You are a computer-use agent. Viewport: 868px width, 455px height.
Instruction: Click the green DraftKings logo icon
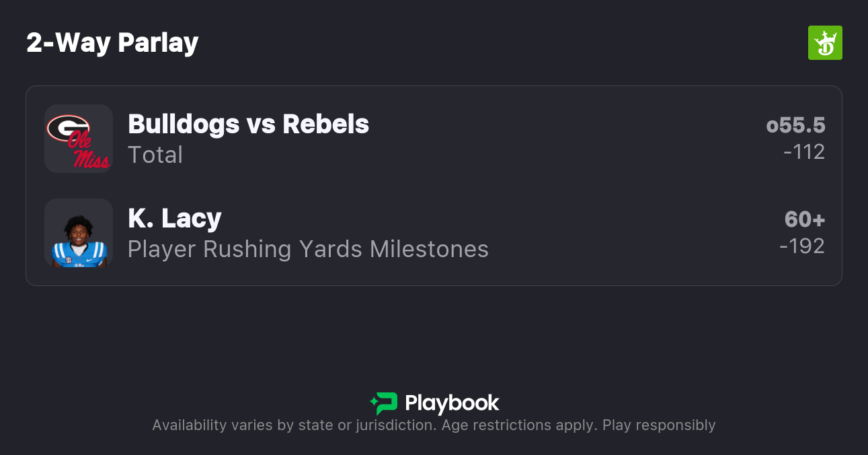tap(825, 43)
